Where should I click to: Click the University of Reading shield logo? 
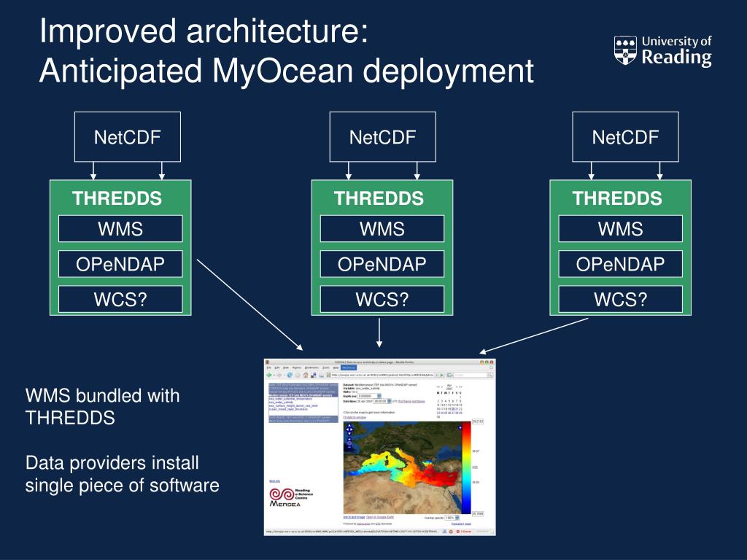pyautogui.click(x=625, y=50)
